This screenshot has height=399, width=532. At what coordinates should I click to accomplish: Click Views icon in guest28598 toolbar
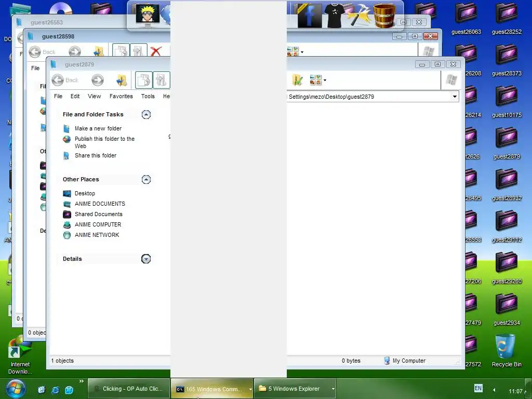click(293, 51)
